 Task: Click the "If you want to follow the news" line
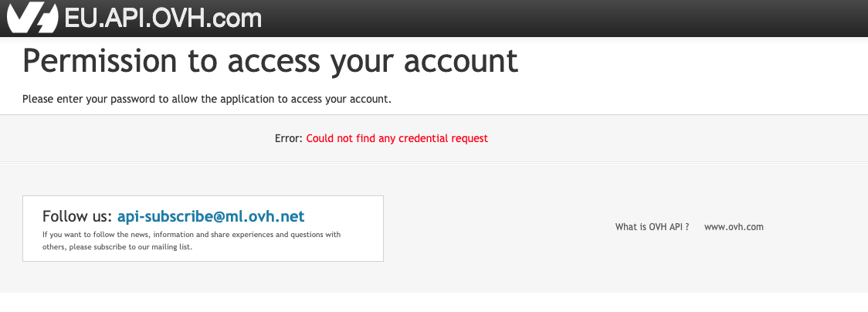[x=192, y=235]
